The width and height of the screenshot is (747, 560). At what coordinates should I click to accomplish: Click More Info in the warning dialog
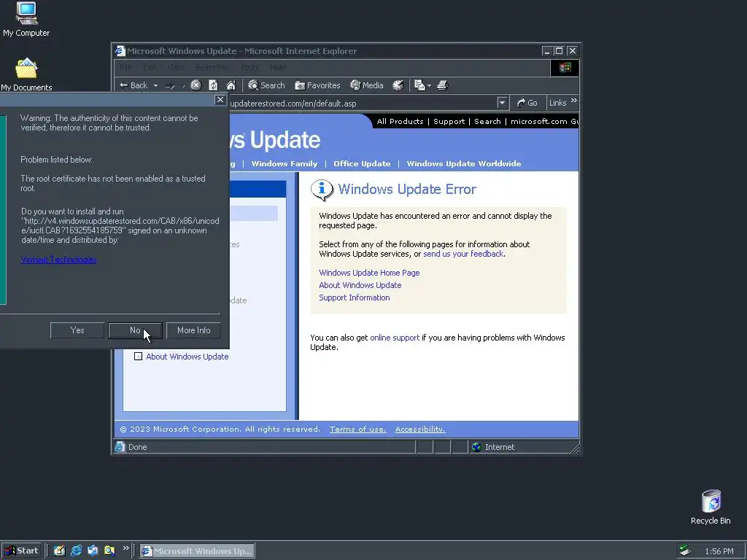tap(193, 330)
